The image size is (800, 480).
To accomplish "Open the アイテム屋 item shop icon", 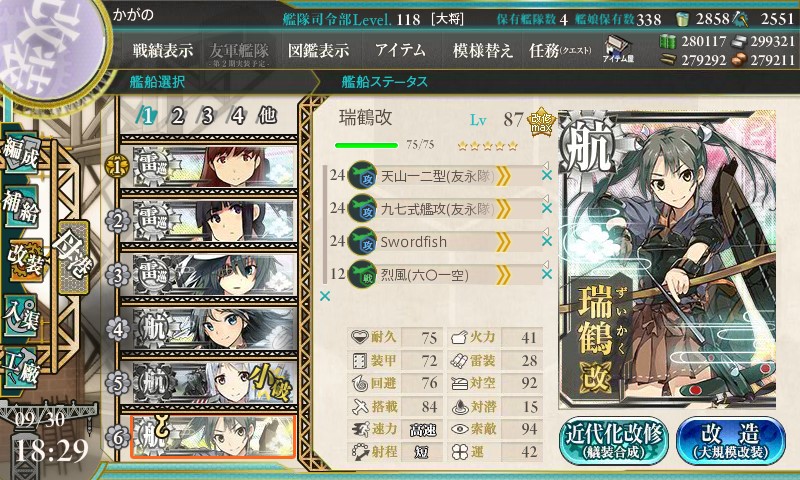I will pos(618,49).
